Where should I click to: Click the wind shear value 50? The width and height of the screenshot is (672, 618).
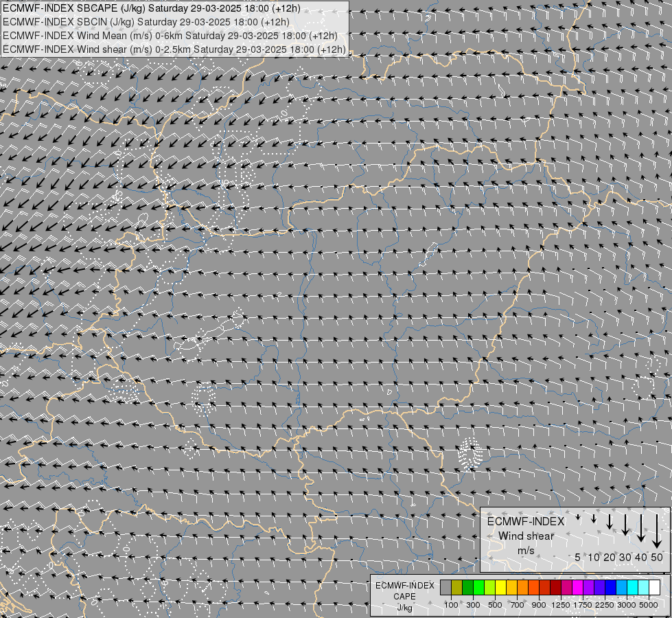click(657, 557)
